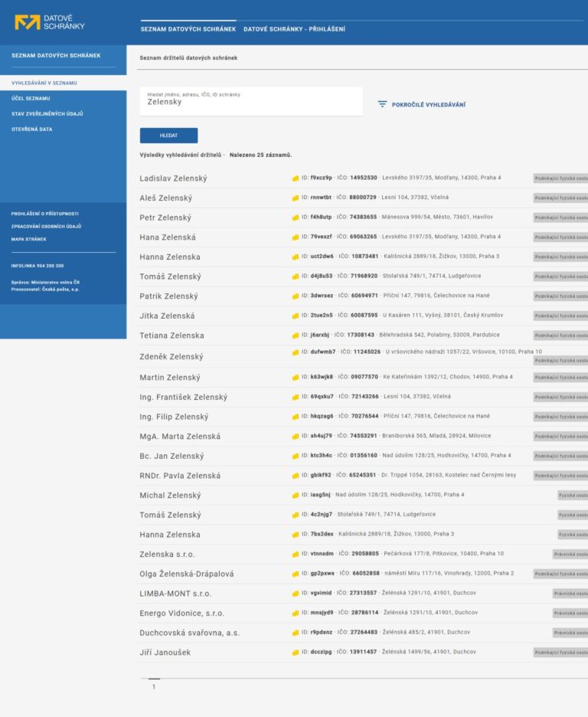Screen dimensions: 588x717
Task: Click yellow ID icon for LIMBA-MONT s.r.o.
Action: pyautogui.click(x=296, y=594)
